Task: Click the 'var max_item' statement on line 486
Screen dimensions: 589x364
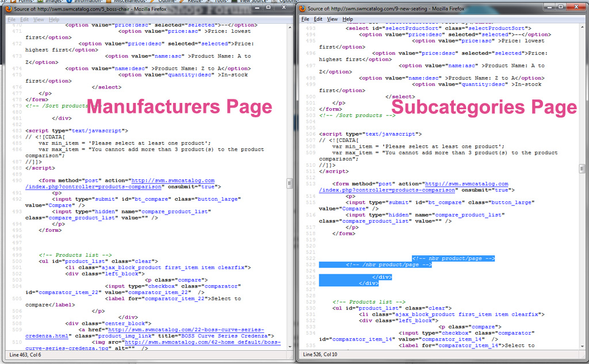Action: pos(144,152)
